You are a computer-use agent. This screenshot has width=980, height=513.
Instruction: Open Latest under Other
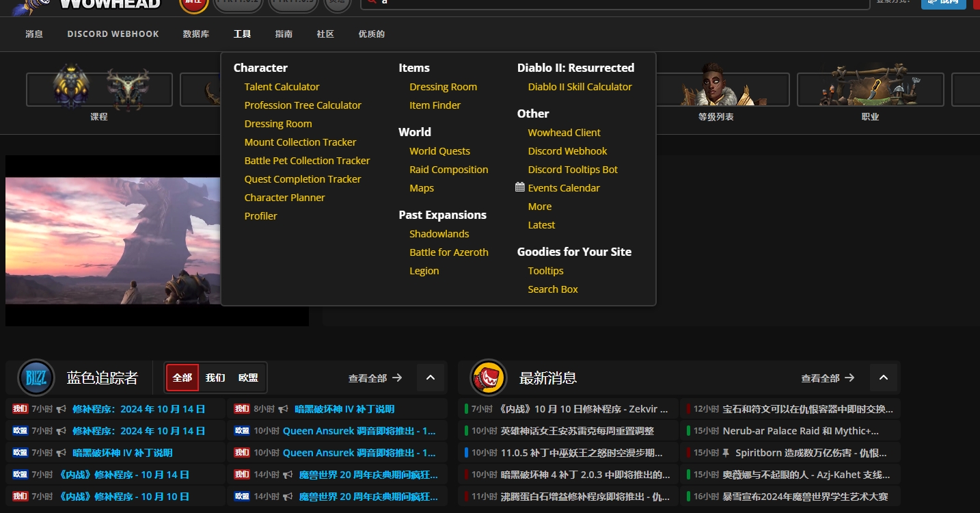(541, 225)
